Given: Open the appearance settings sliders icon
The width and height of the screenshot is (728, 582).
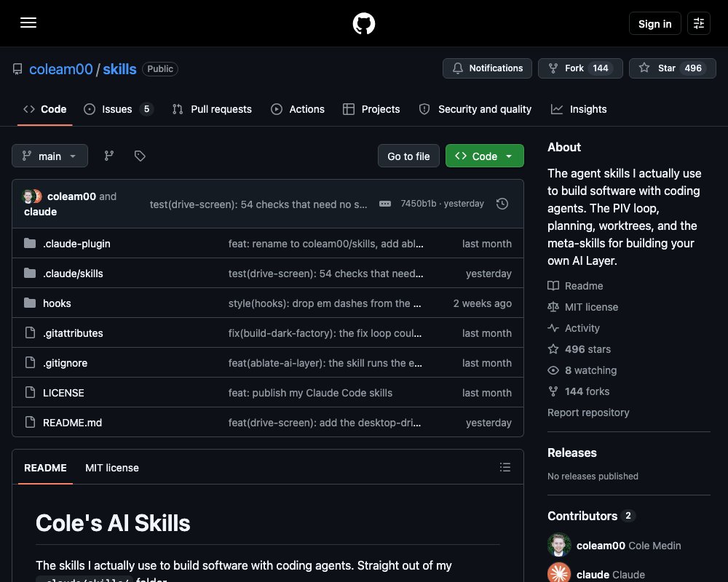Looking at the screenshot, I should [698, 23].
